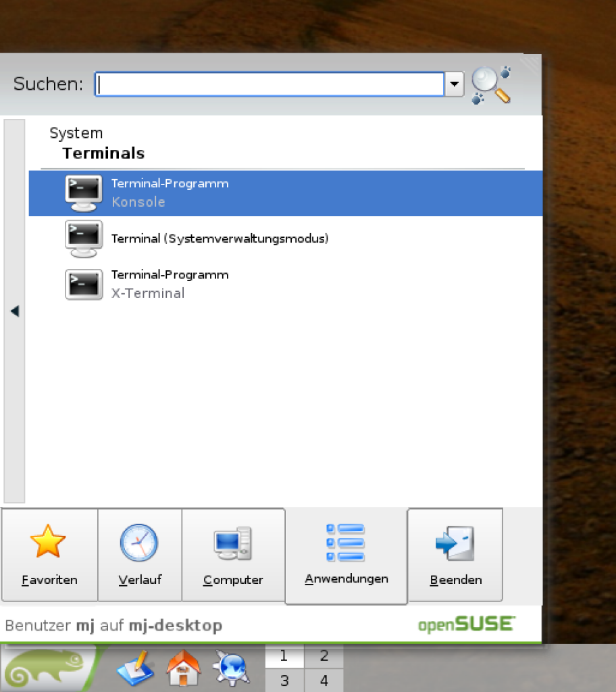Go back using the left arrow
Screen dimensions: 616x692
[x=15, y=311]
